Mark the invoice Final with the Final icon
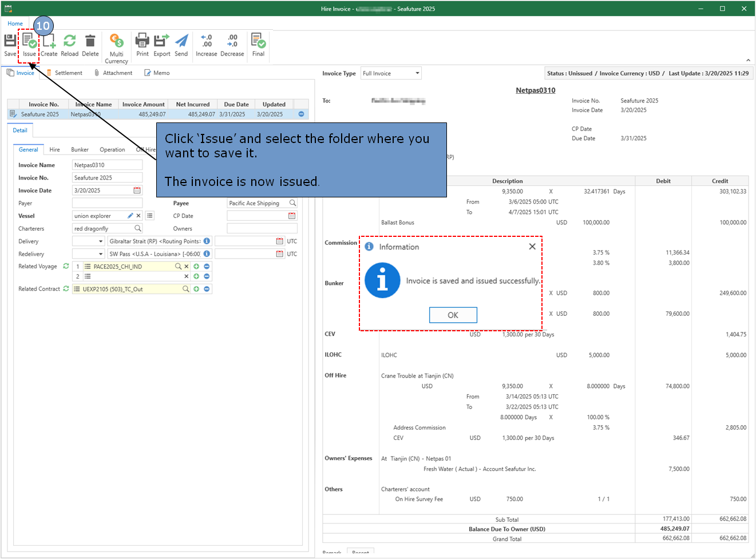 tap(258, 42)
